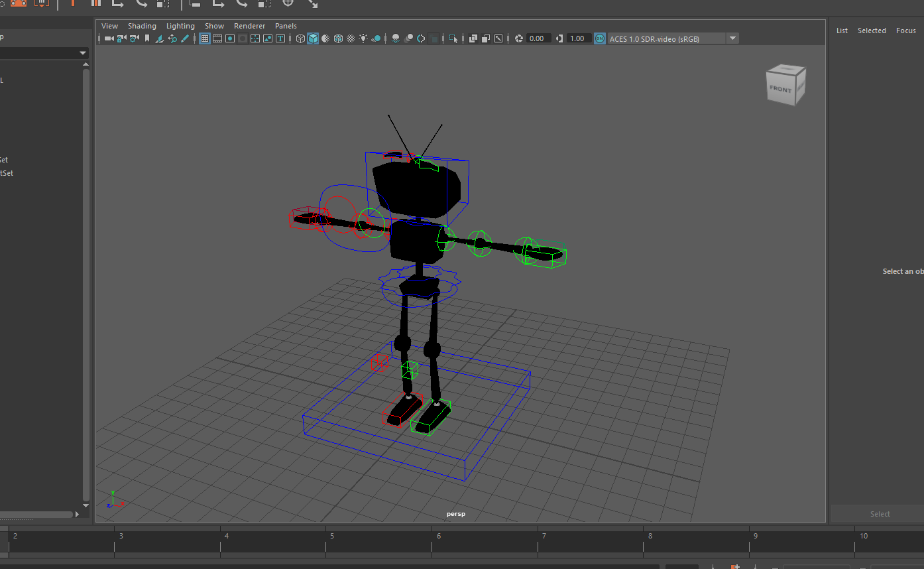Click the Image Plane icon
The height and width of the screenshot is (569, 924).
click(x=160, y=38)
